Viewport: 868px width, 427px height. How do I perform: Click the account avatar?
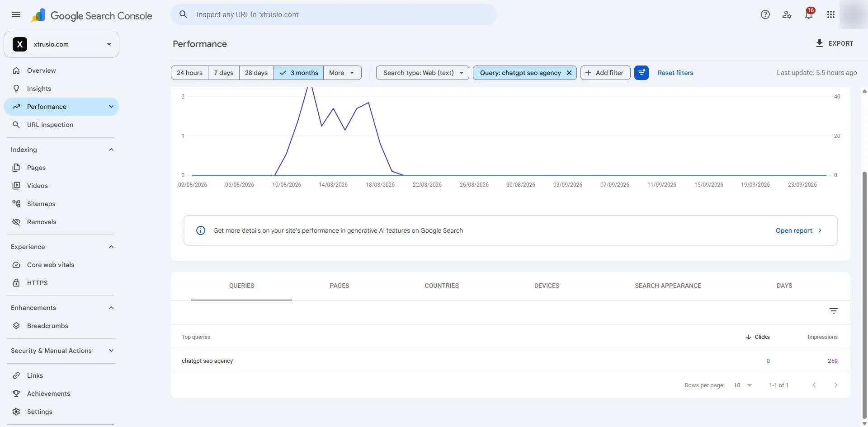click(x=854, y=14)
